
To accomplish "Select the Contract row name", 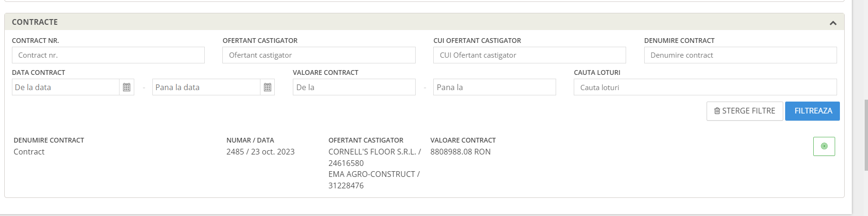I will click(29, 152).
